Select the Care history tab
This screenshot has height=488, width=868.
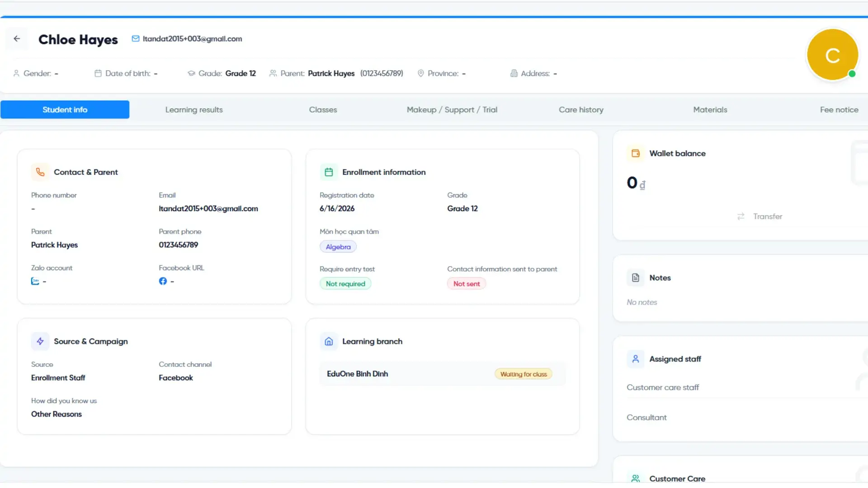pos(581,110)
